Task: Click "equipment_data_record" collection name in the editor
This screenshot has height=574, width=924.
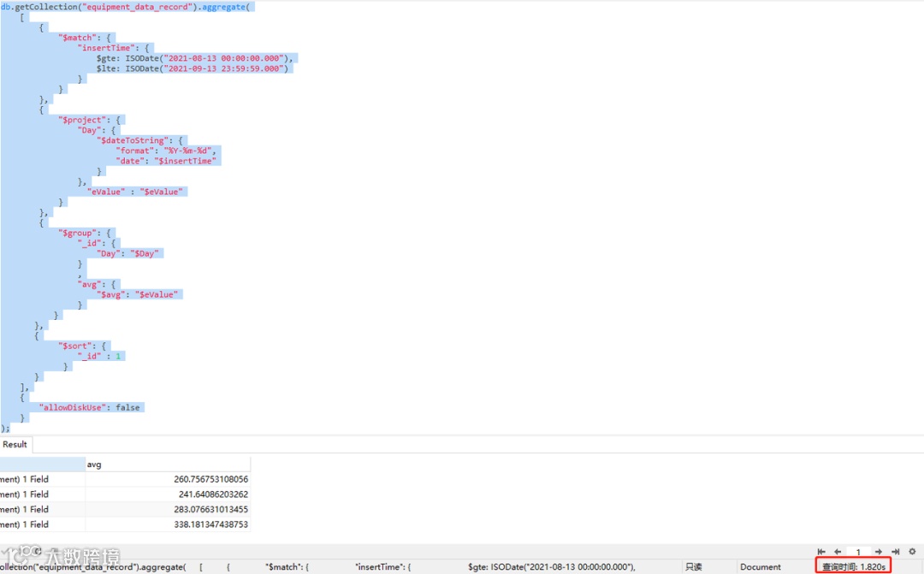Action: (x=139, y=7)
